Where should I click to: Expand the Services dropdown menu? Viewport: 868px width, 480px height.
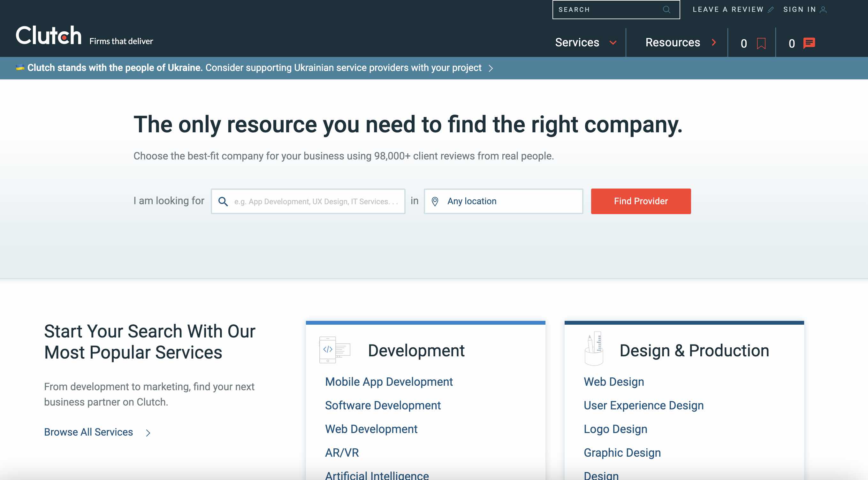click(x=584, y=41)
